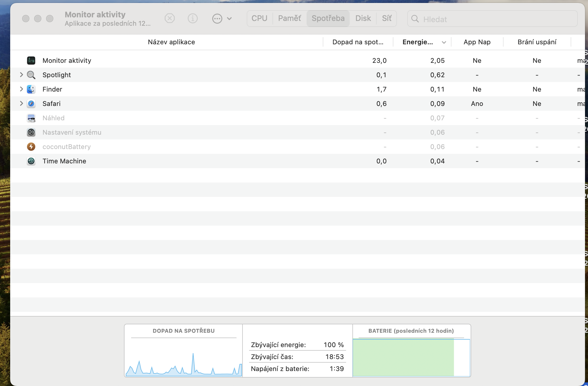Click the Finder icon in process list

click(x=31, y=89)
